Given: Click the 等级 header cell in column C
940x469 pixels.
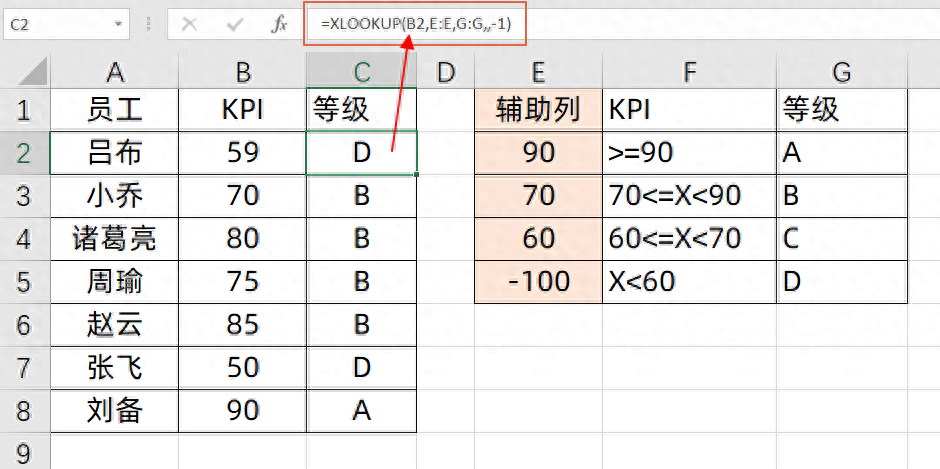Looking at the screenshot, I should [361, 110].
